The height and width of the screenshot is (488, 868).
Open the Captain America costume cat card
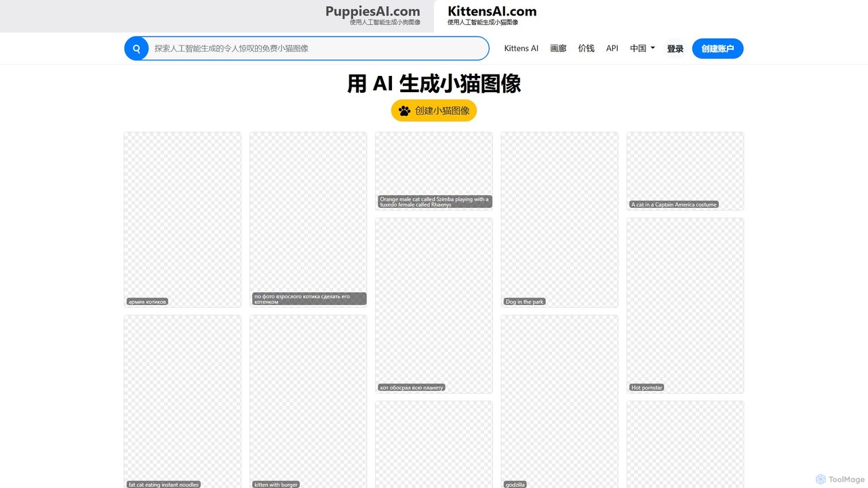686,171
